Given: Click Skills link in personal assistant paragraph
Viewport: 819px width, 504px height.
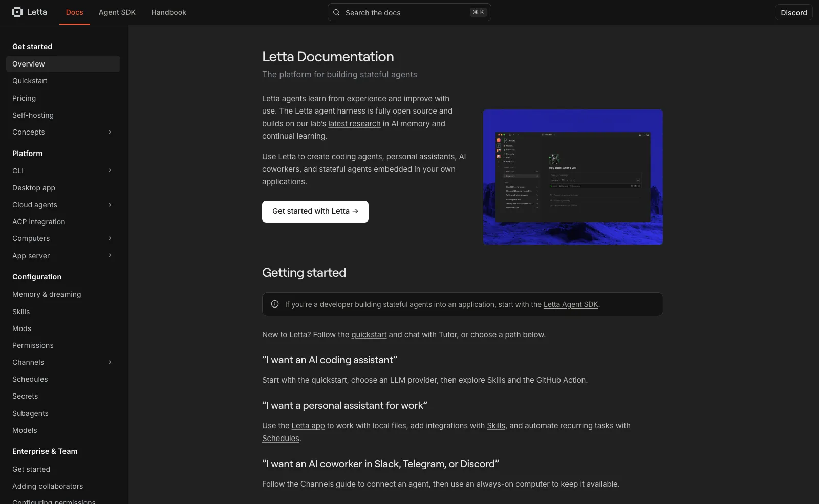Looking at the screenshot, I should [x=496, y=426].
